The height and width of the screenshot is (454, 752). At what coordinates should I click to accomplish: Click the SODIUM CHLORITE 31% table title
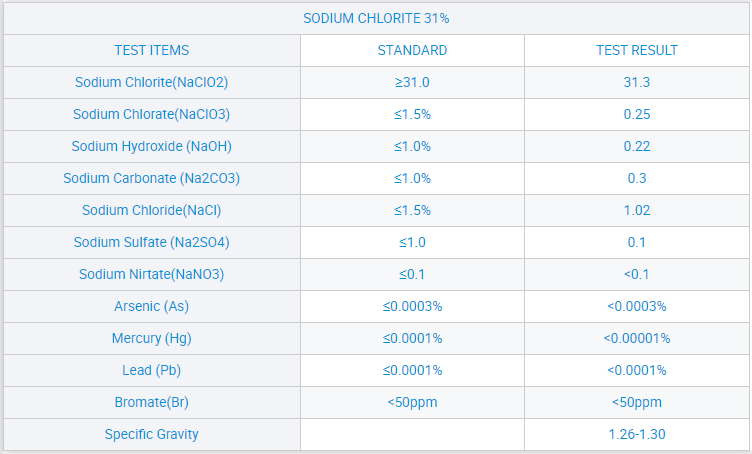375,19
